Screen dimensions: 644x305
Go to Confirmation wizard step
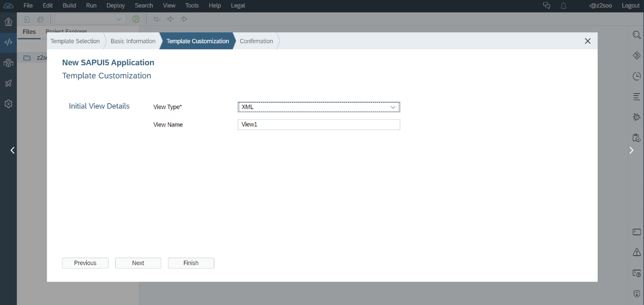[x=256, y=41]
